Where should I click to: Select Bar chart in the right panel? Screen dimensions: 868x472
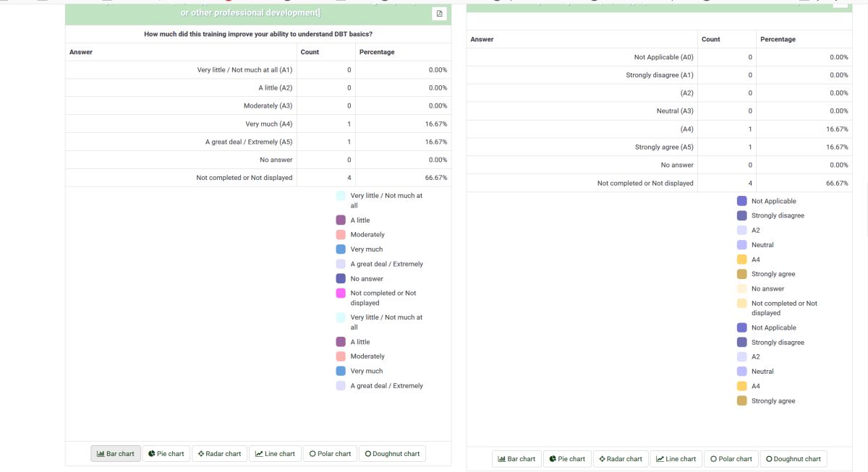(516, 459)
